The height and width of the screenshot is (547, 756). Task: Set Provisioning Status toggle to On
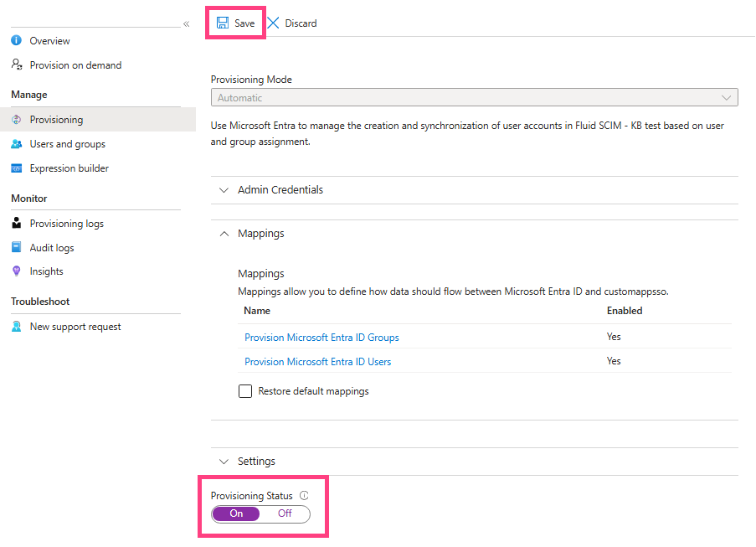(236, 513)
